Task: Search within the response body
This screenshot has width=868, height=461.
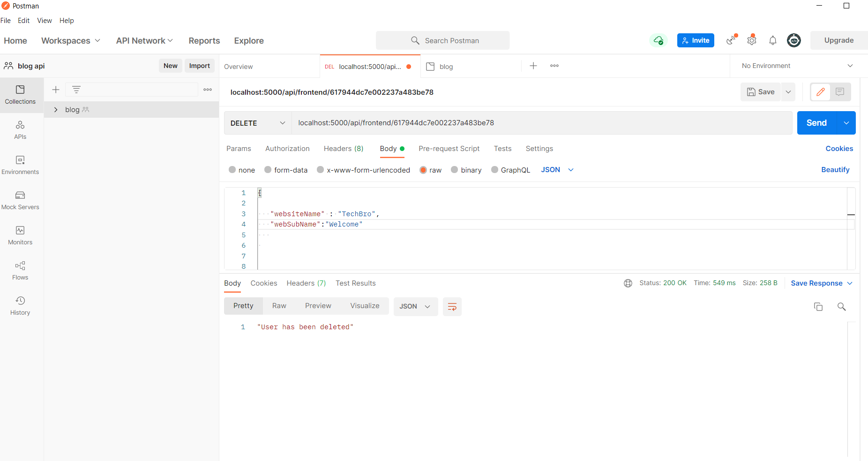Action: 842,307
